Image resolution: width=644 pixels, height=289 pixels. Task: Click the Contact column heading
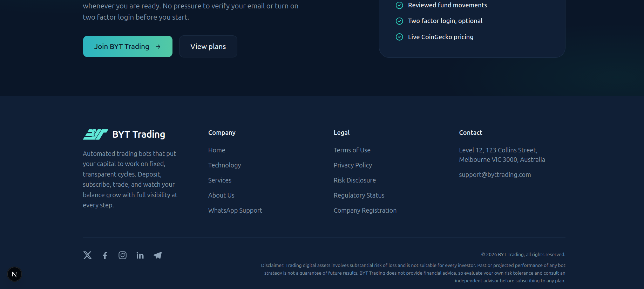470,132
